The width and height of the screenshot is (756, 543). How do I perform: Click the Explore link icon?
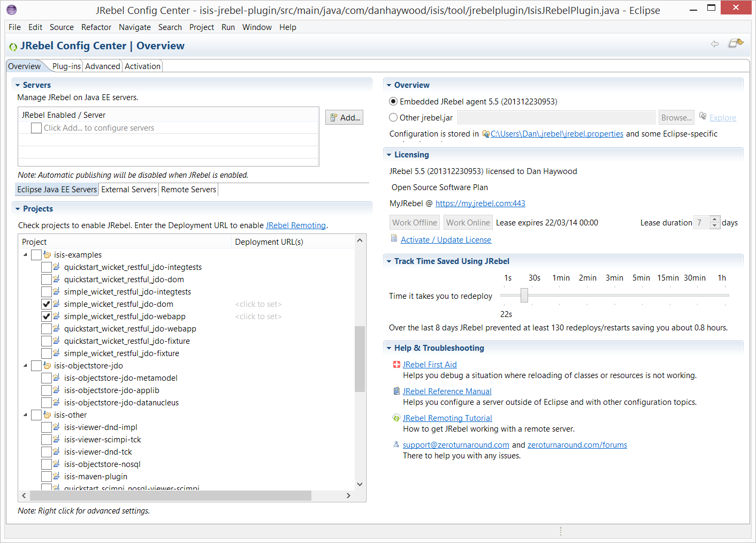703,116
